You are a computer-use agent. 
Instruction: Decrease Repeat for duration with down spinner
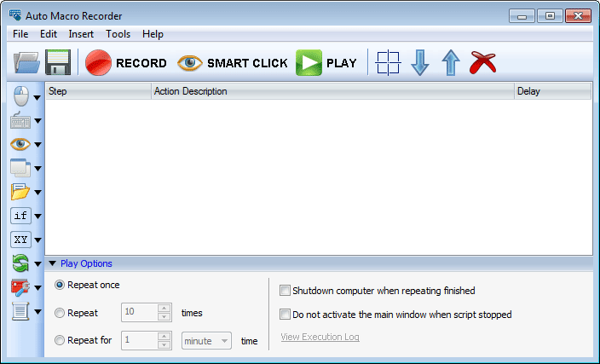(164, 344)
